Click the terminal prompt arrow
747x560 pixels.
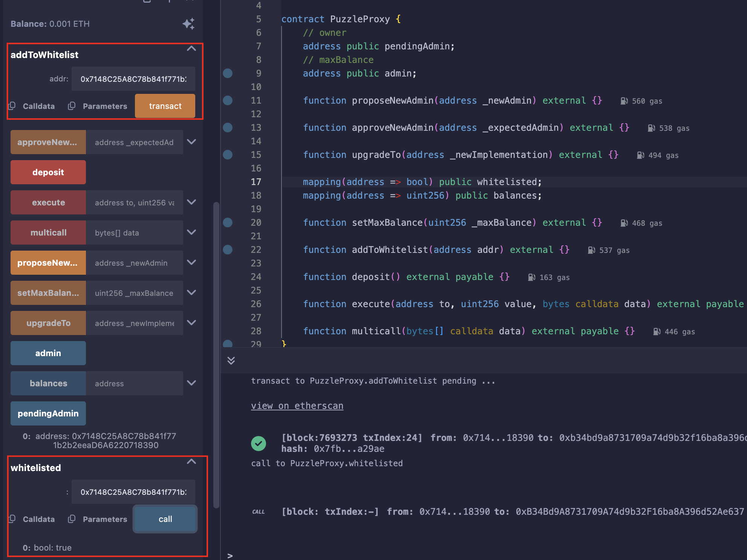point(230,556)
